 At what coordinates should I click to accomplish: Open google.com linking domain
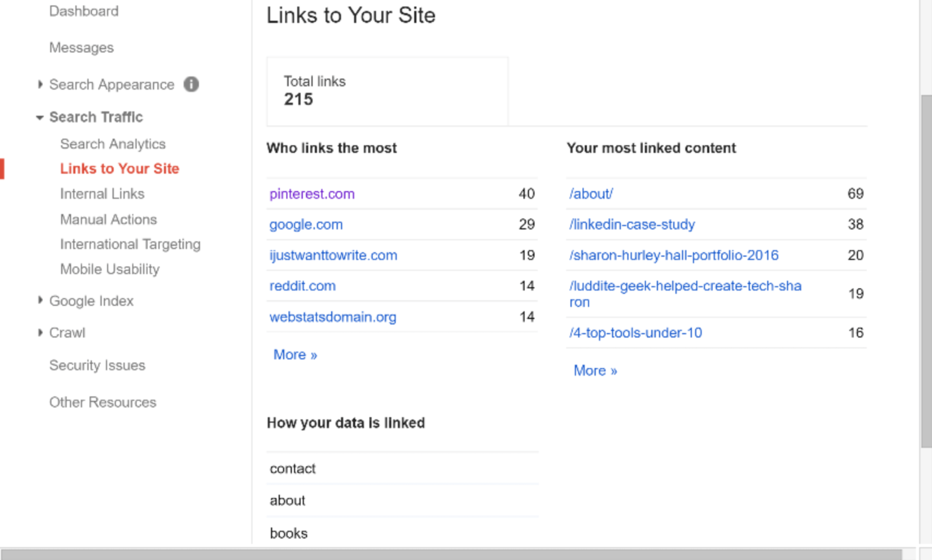pos(306,225)
